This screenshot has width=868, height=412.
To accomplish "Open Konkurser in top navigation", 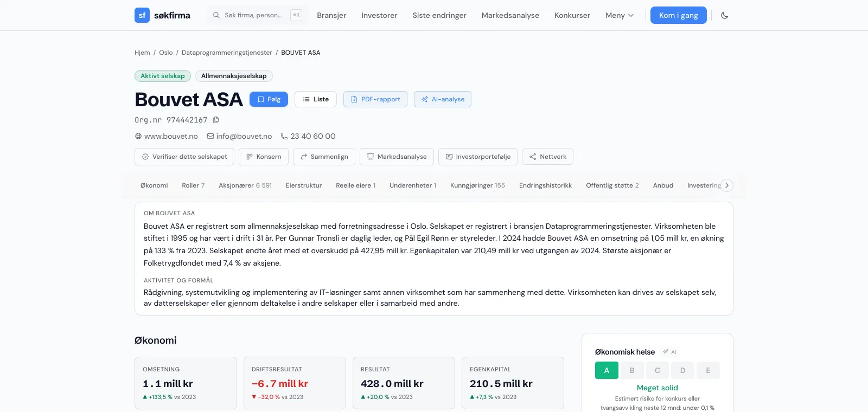I will click(572, 15).
